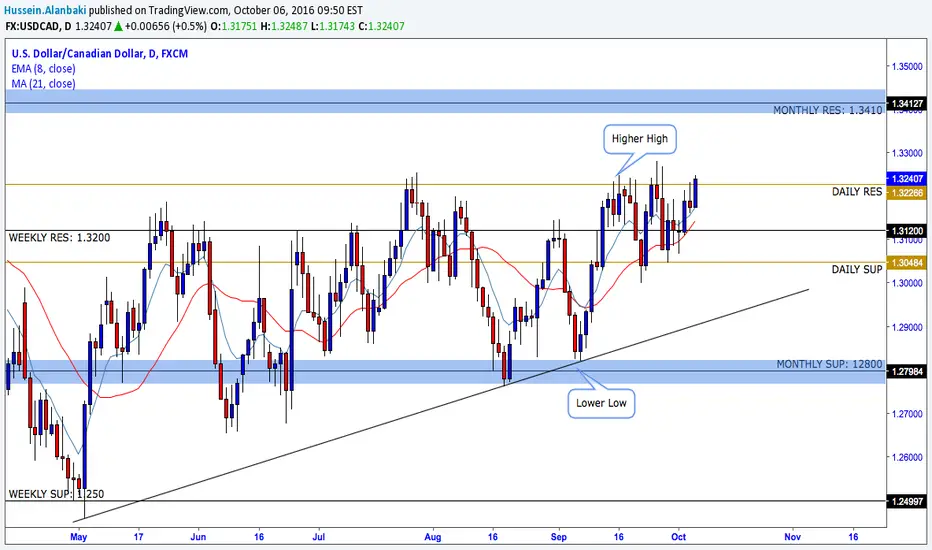Click the 1.29000 price axis label

click(x=907, y=327)
